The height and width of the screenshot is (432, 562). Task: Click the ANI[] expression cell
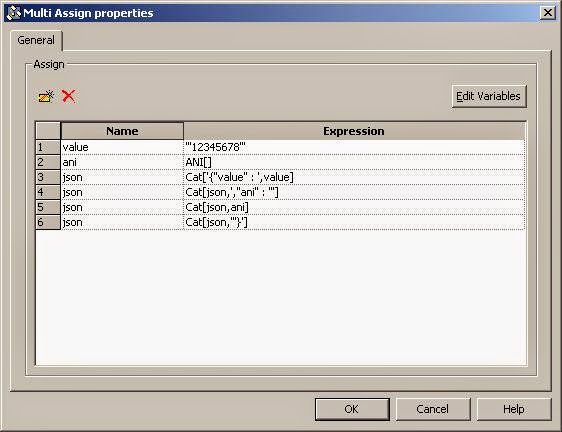[x=354, y=162]
